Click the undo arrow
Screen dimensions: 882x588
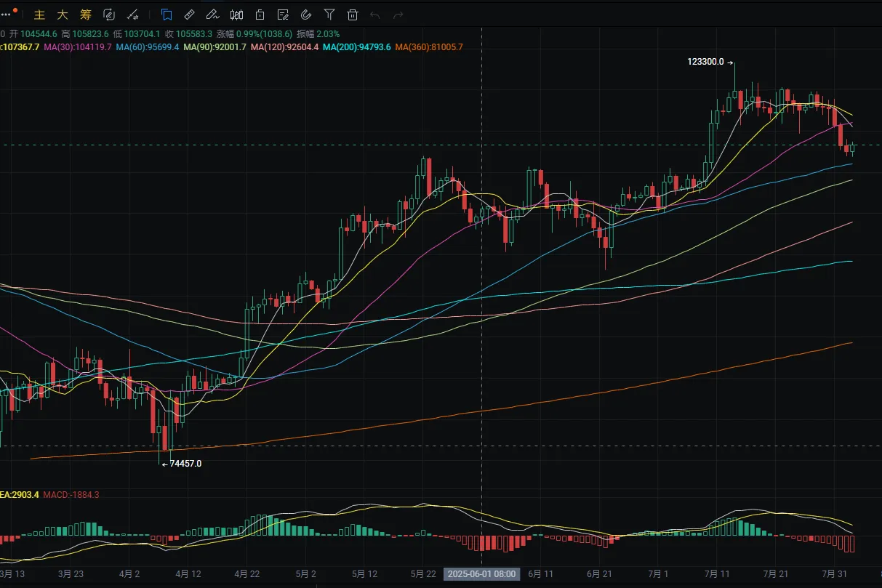[375, 15]
